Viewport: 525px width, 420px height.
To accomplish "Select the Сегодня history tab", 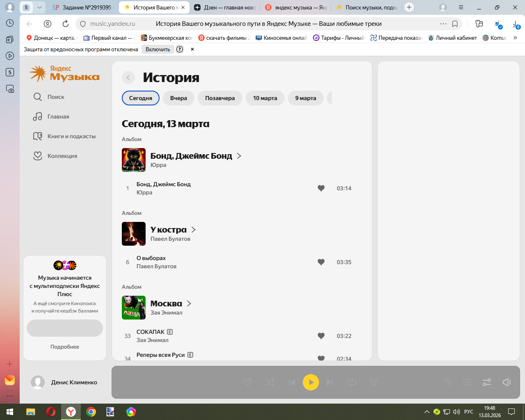I will click(x=141, y=98).
